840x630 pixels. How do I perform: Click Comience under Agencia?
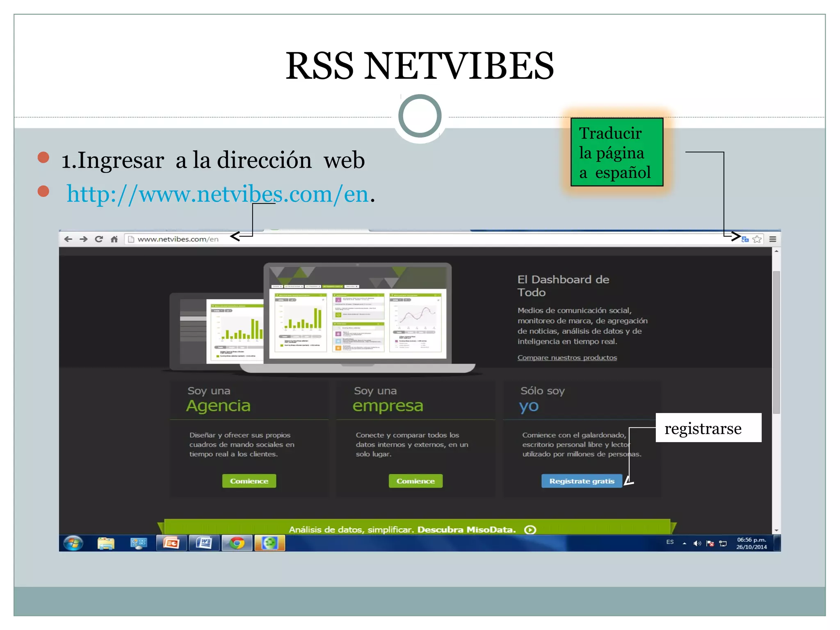(249, 481)
